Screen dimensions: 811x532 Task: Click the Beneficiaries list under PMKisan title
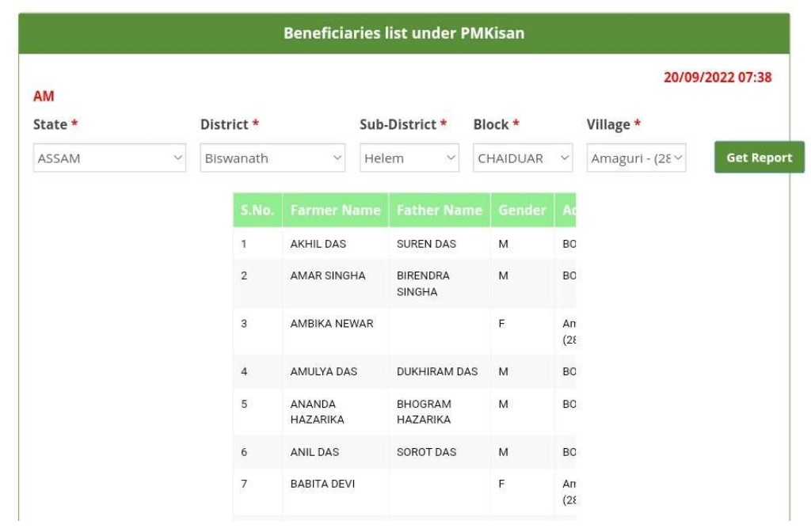pos(405,32)
